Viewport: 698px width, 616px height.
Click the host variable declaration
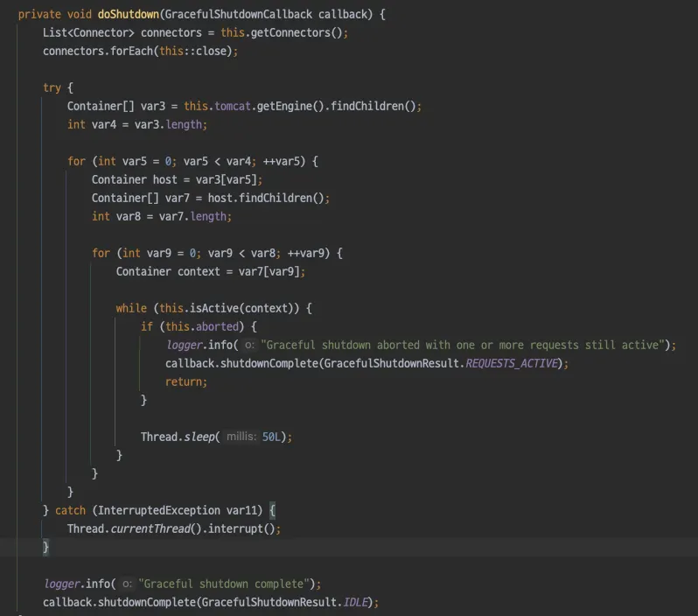(165, 180)
